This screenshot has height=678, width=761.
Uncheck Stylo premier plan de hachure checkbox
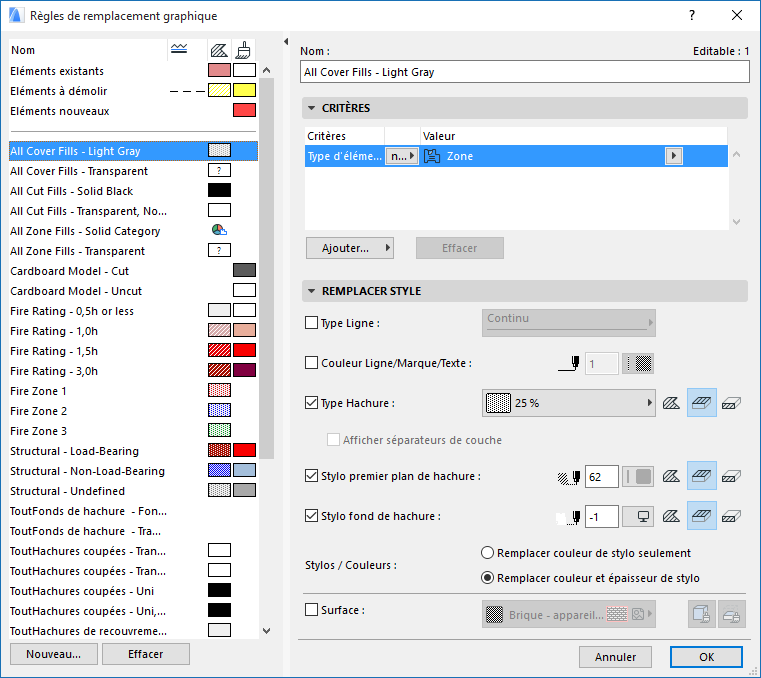coord(311,476)
